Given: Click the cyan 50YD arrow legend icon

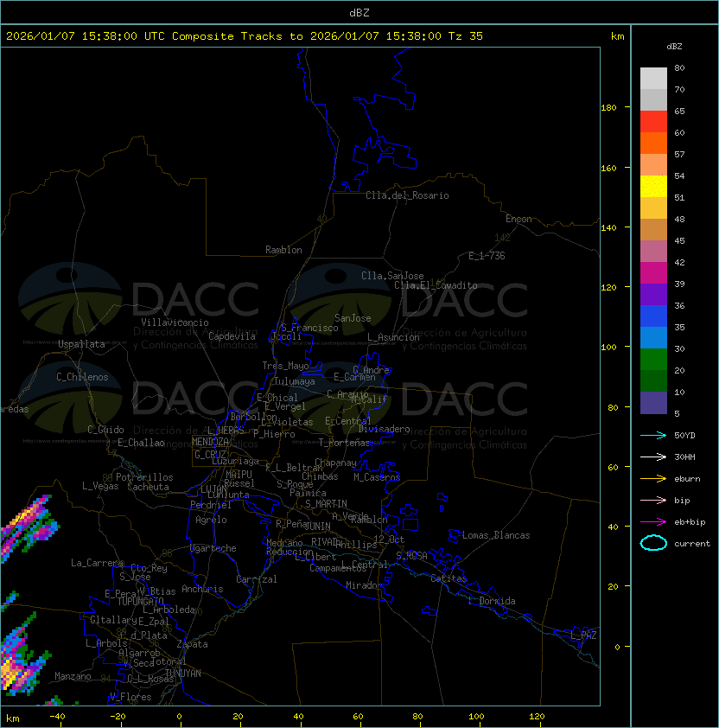Looking at the screenshot, I should click(653, 435).
